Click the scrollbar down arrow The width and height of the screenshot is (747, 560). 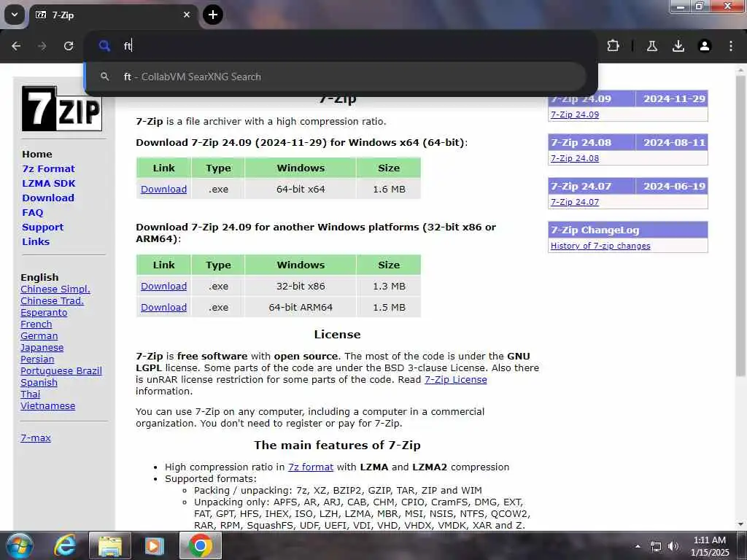pos(740,524)
